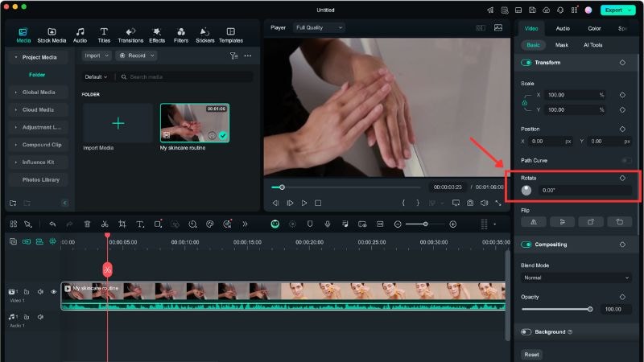Hide Video 1 track with eye icon
The width and height of the screenshot is (644, 362).
53,292
